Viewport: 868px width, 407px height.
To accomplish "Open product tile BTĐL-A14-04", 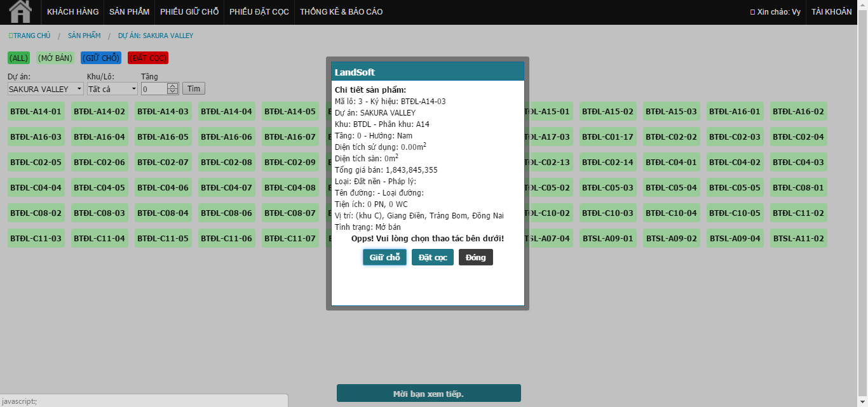I will [x=227, y=112].
